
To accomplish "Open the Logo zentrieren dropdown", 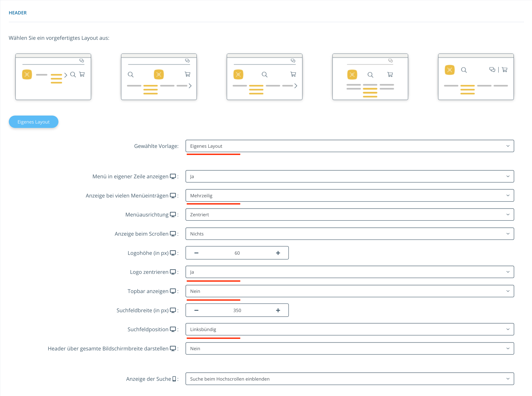I will point(350,272).
